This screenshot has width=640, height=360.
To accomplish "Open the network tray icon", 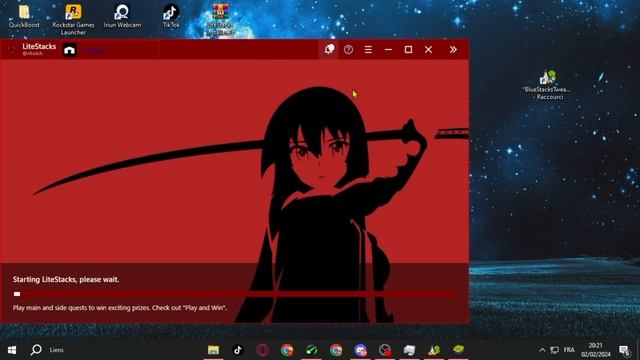I will coord(554,350).
